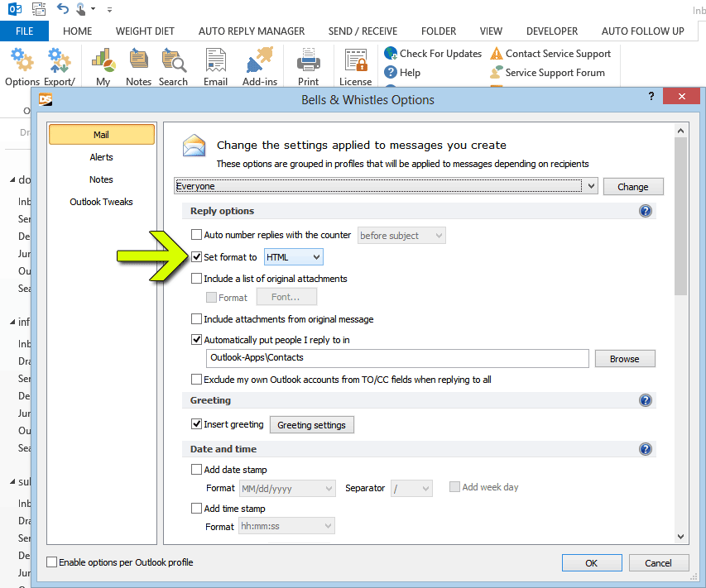This screenshot has height=588, width=706.
Task: Open the date Separator dropdown
Action: 411,488
